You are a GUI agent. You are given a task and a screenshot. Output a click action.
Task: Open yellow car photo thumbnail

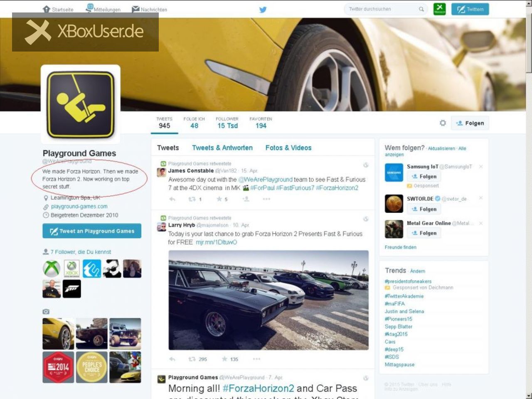pos(58,334)
